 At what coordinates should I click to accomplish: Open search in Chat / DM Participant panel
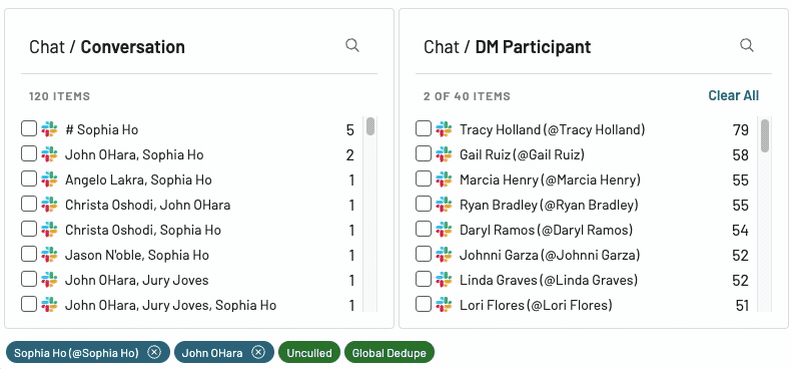(x=747, y=45)
